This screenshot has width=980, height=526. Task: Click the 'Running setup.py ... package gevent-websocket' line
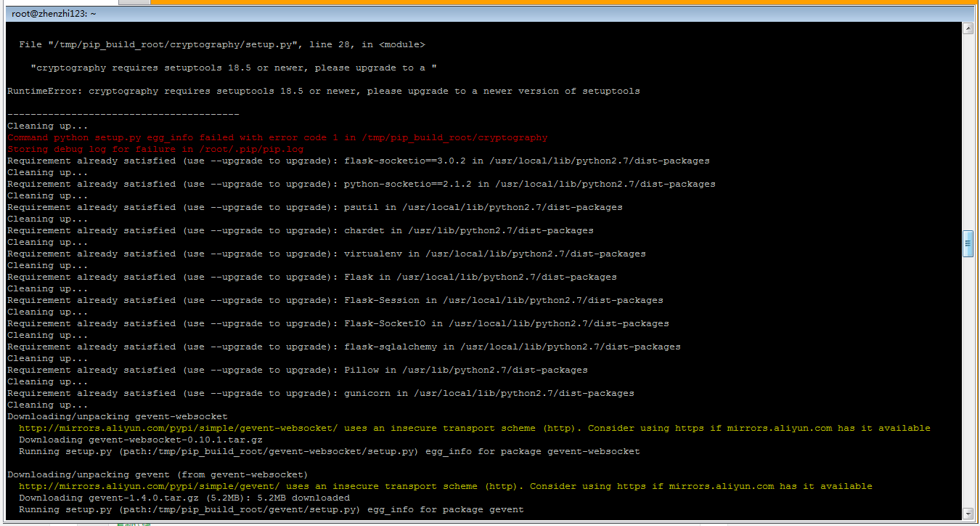(x=330, y=452)
